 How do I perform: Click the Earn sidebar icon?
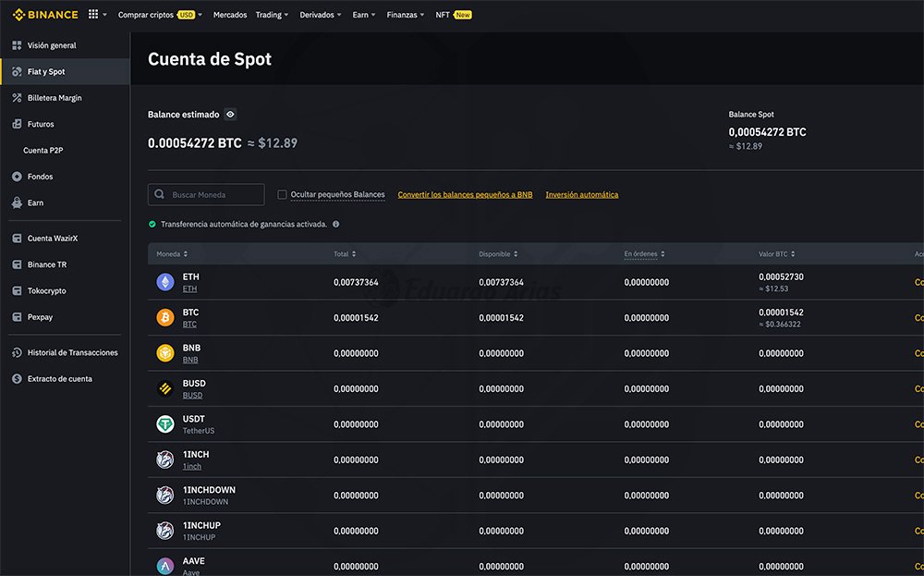[x=17, y=202]
